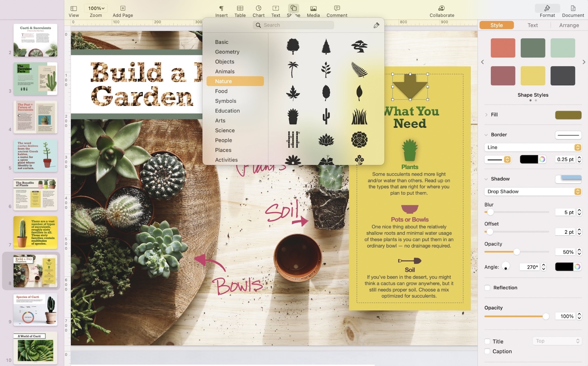Open the Document sidebar button
Screen dimensions: 588x366
pyautogui.click(x=573, y=11)
